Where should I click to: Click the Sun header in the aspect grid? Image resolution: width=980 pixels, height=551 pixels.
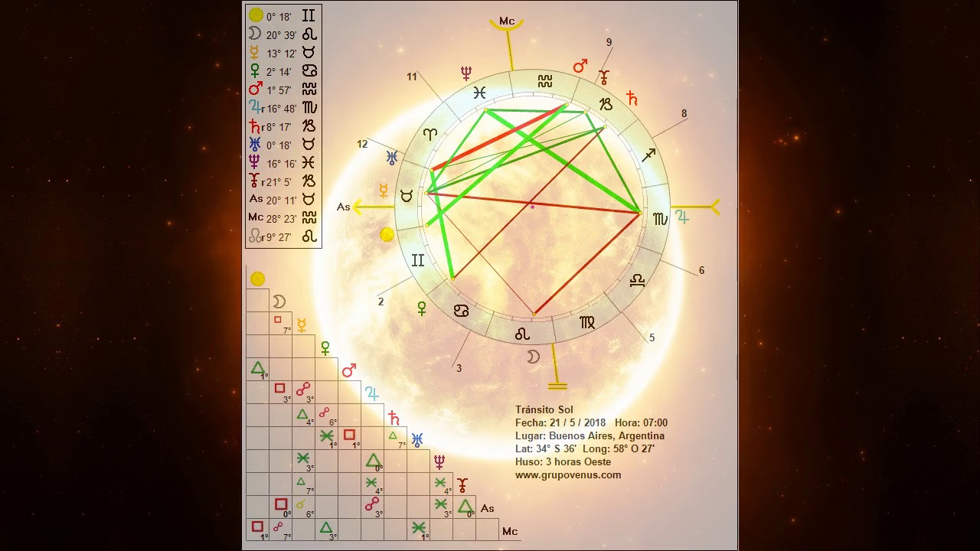point(257,279)
